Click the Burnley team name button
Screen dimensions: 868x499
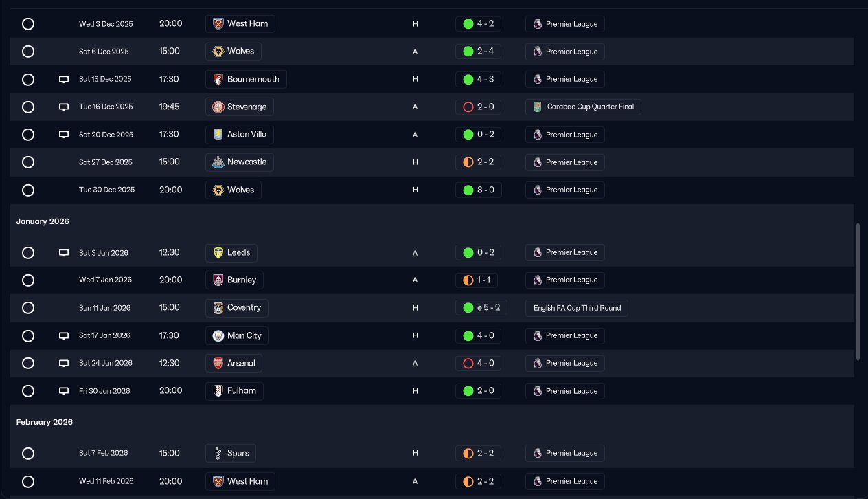click(235, 280)
